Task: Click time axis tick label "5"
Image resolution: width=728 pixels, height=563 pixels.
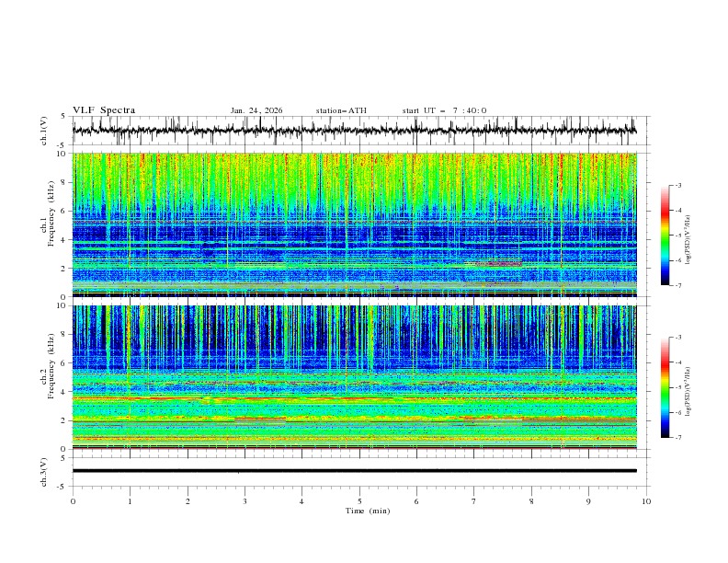Action: coord(359,501)
